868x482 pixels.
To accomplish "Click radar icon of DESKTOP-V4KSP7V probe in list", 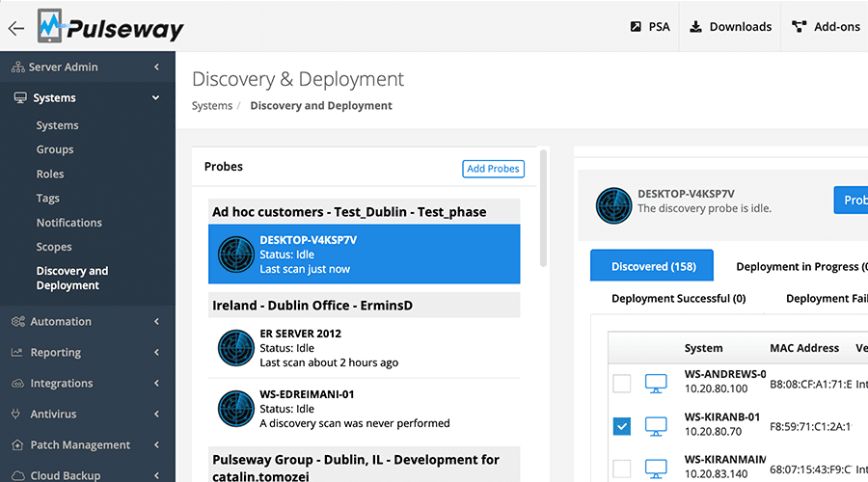I will [236, 254].
